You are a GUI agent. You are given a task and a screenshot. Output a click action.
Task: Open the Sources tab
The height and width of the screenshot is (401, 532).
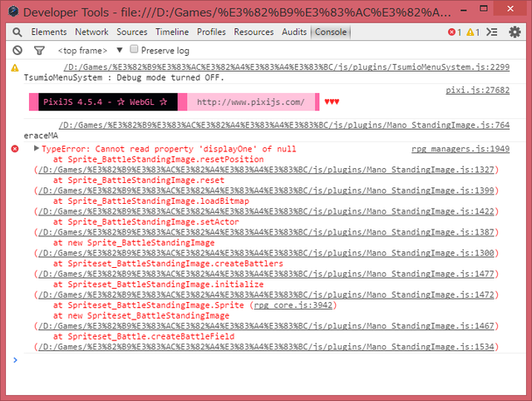(132, 32)
